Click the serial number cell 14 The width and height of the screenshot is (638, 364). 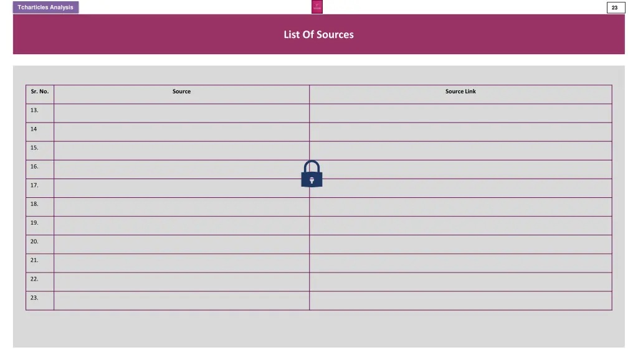point(40,132)
